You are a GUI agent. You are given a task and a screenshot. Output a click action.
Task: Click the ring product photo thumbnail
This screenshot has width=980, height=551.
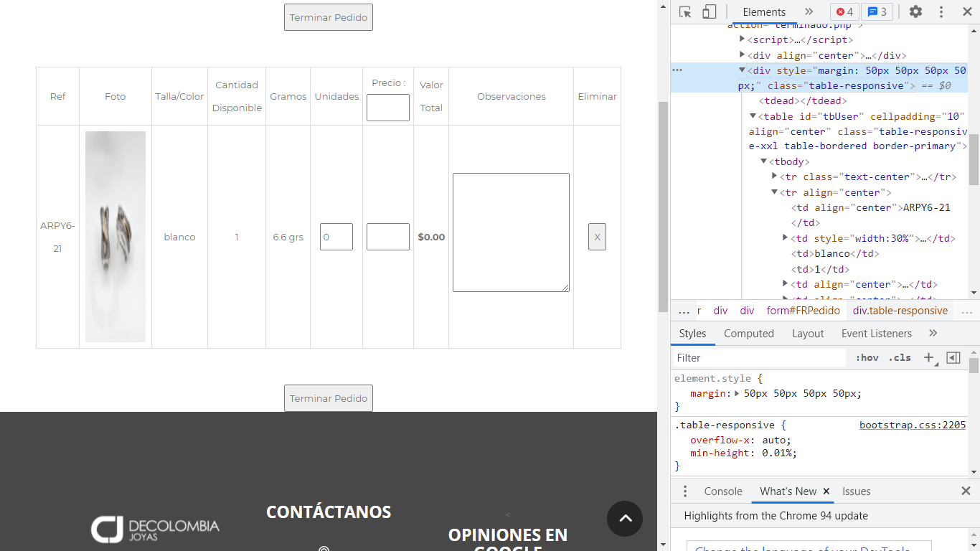pos(116,237)
